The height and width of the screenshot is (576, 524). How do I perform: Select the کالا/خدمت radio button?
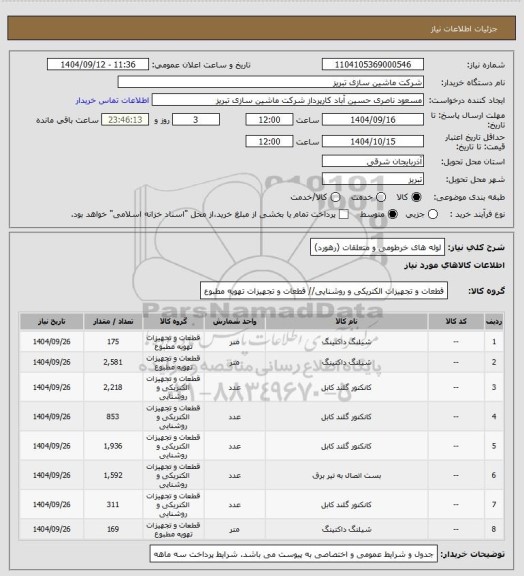tap(335, 197)
